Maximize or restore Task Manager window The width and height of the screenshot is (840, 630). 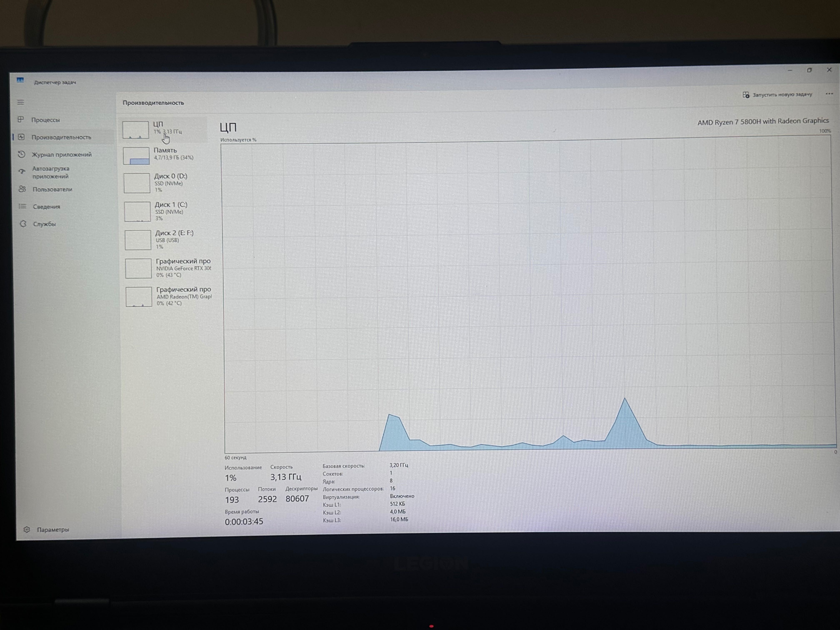pyautogui.click(x=810, y=70)
